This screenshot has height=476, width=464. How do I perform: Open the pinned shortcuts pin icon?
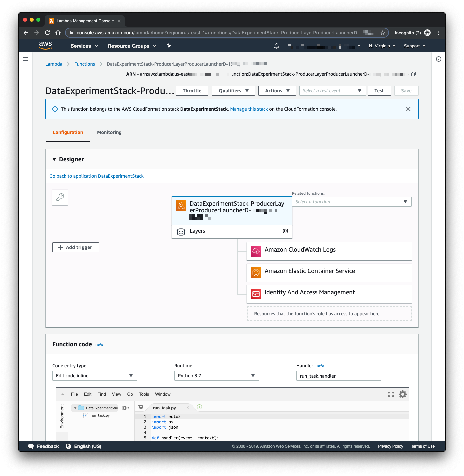pyautogui.click(x=169, y=46)
